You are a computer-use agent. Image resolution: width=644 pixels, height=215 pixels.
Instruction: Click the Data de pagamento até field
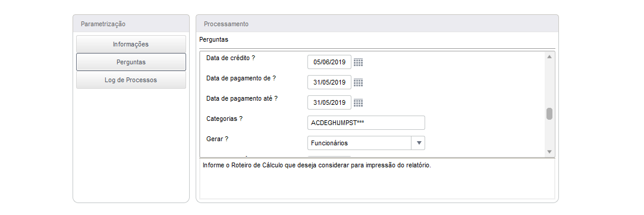(x=329, y=102)
